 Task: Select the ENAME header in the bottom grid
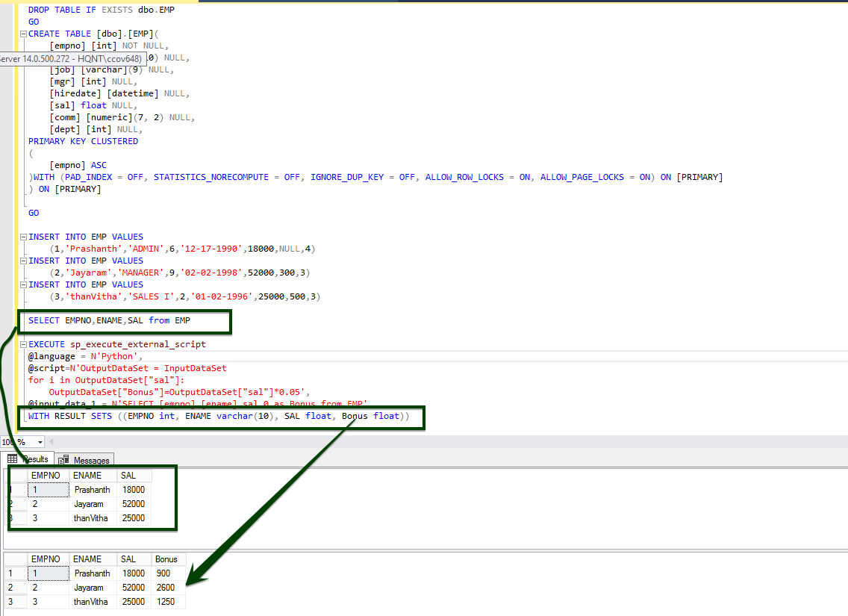(88, 559)
